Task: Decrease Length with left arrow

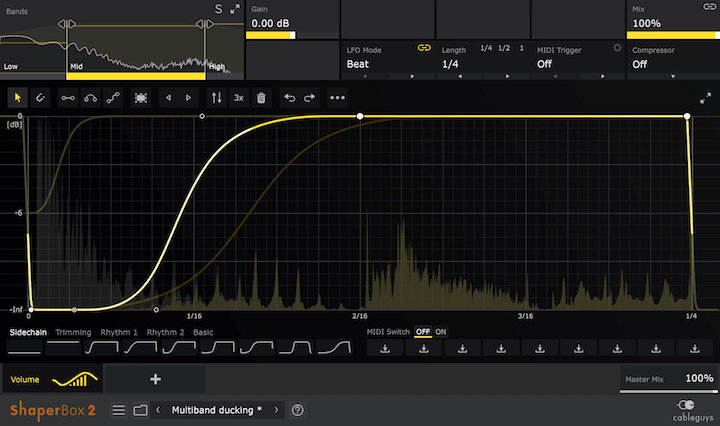Action: (460, 76)
